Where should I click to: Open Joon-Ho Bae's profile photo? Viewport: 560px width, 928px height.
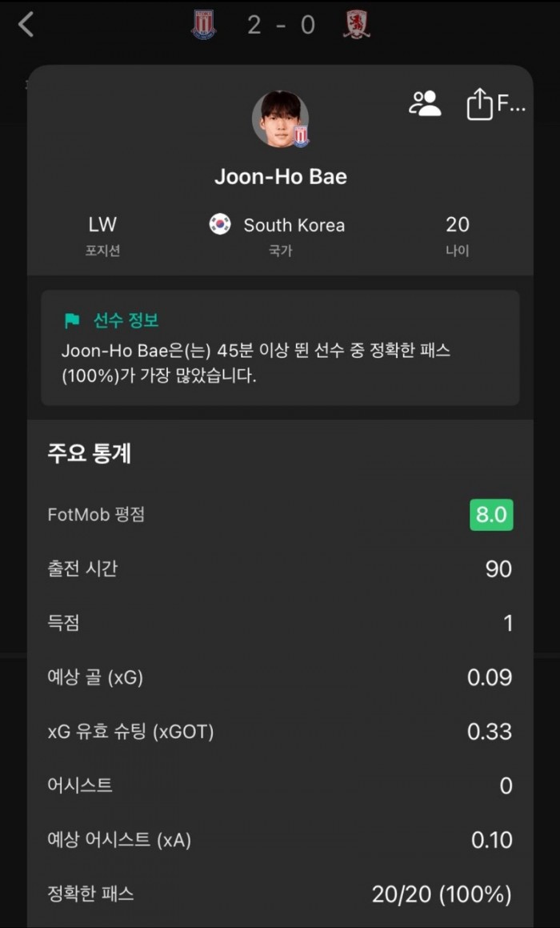(279, 119)
